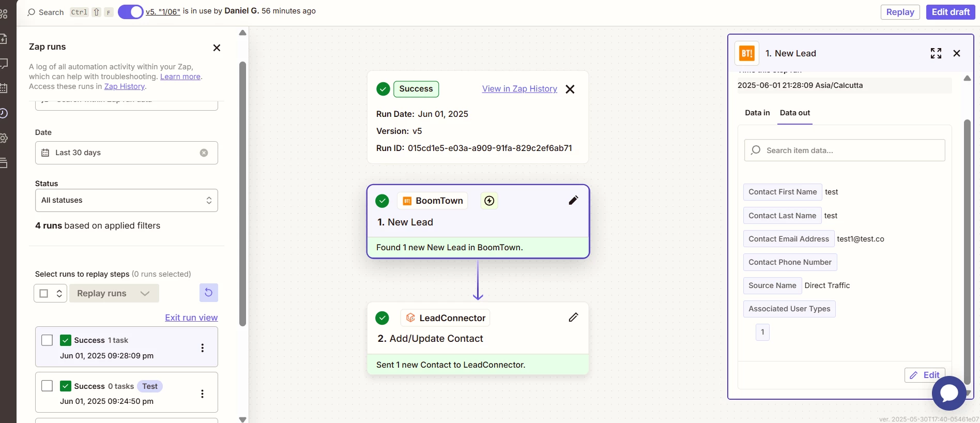Screen dimensions: 980x423
Task: Click the scroll down arrow of runs panel
Action: [x=242, y=419]
